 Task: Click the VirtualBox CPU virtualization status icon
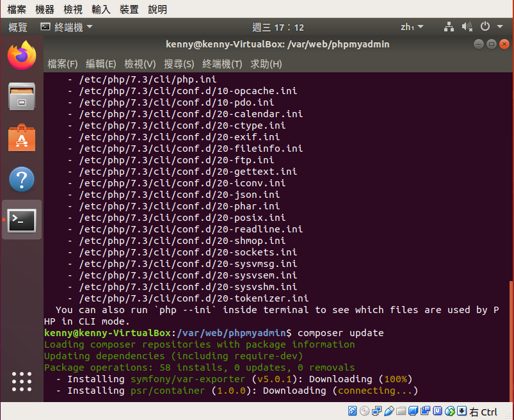point(438,411)
